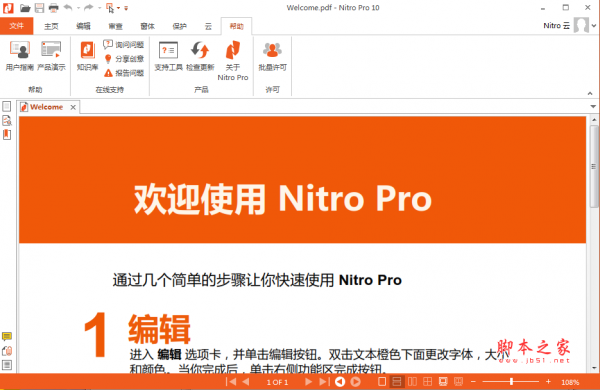
Task: Click the Undo arrow
Action: 68,8
